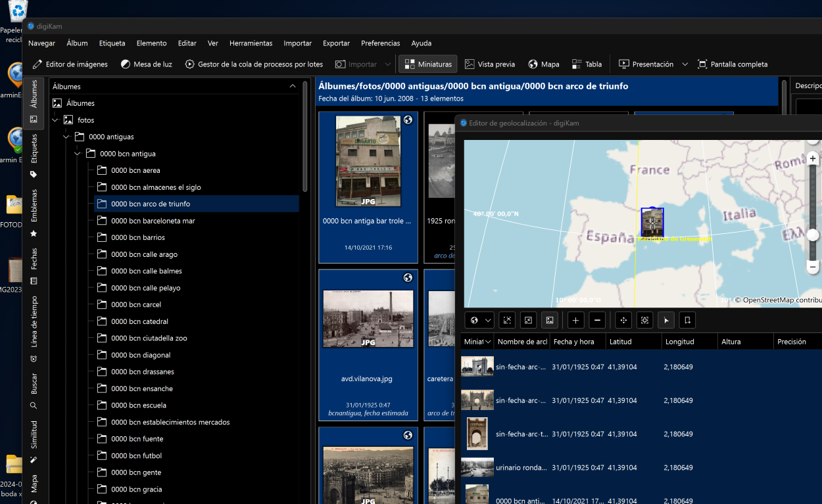
Task: Switch to the Mapa sidebar panel
Action: 34,482
